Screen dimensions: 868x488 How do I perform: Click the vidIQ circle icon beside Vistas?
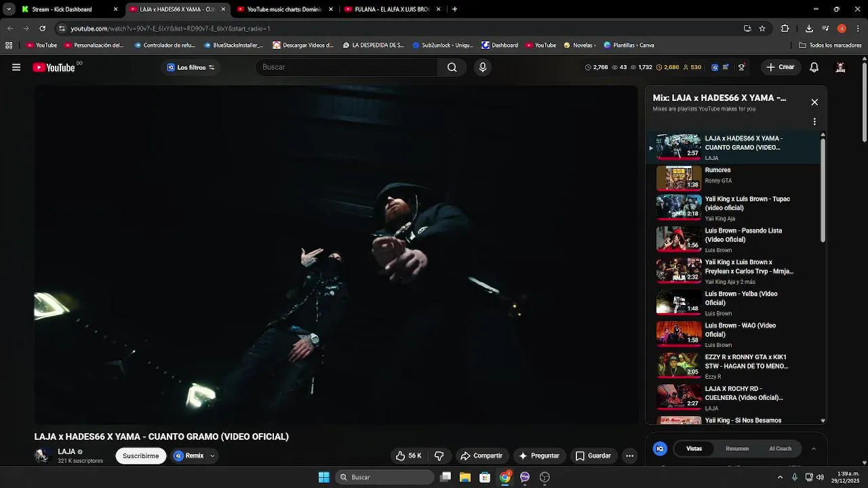coord(660,449)
